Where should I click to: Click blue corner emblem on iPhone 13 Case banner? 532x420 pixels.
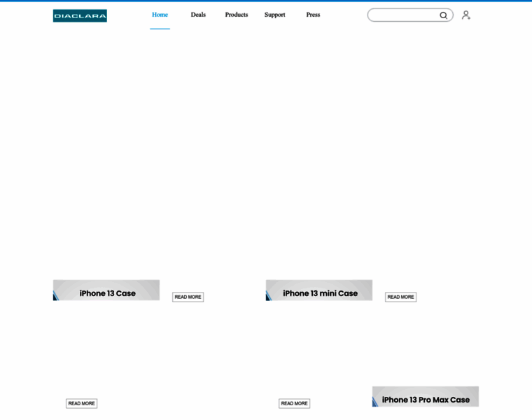click(56, 296)
